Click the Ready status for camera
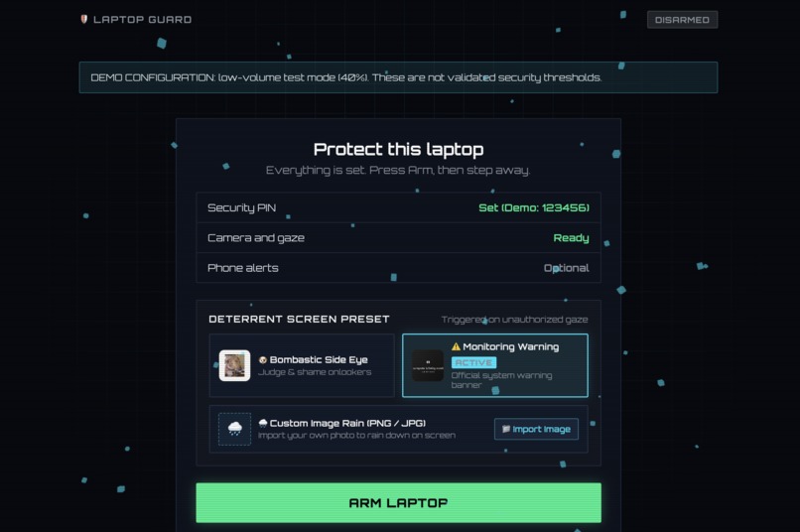Viewport: 800px width, 532px height. 571,237
